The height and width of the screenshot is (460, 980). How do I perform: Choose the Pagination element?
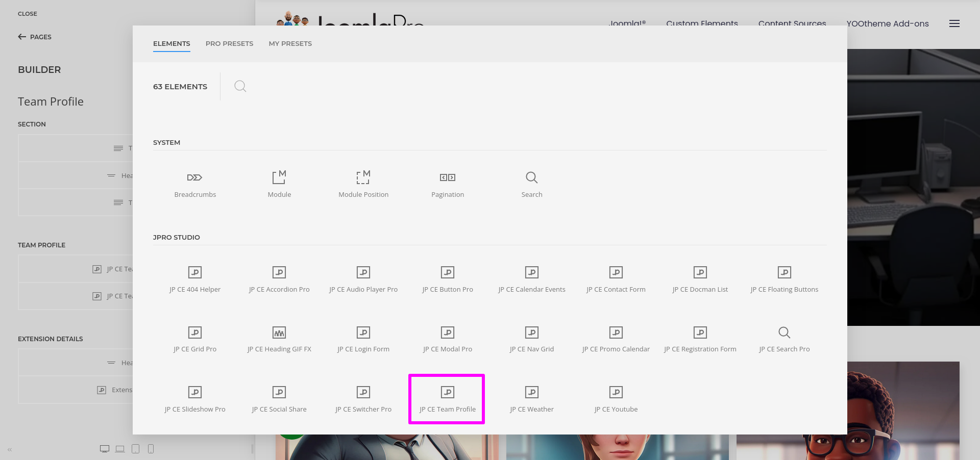(447, 184)
